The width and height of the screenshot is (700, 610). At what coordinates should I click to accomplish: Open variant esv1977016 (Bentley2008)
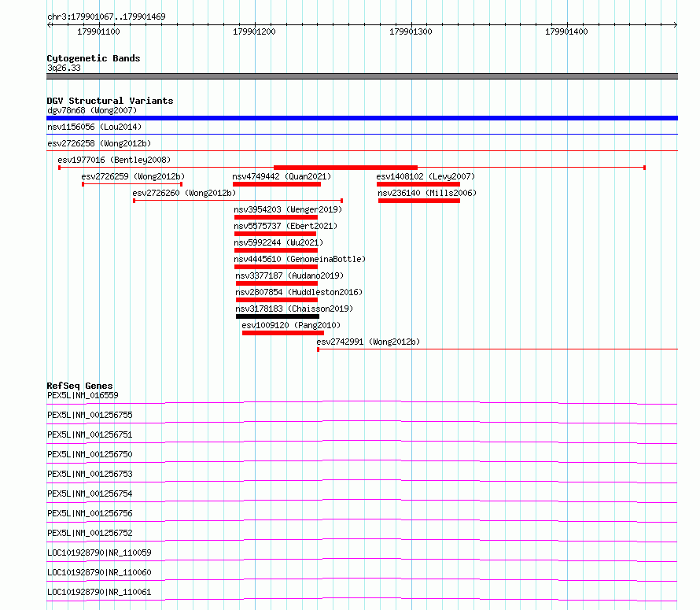[x=114, y=160]
